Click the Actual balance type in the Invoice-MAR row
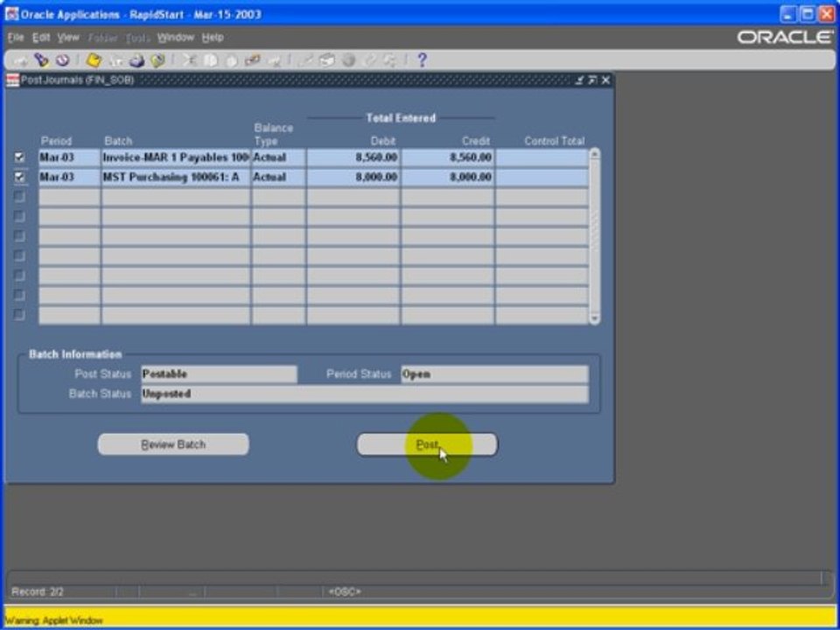 coord(278,157)
